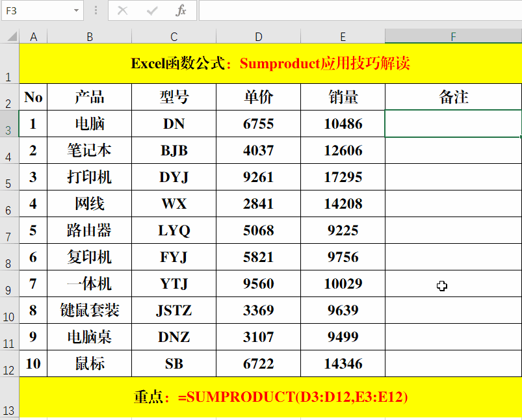Select the cell with model 'BJB'
This screenshot has width=522, height=420.
(174, 150)
